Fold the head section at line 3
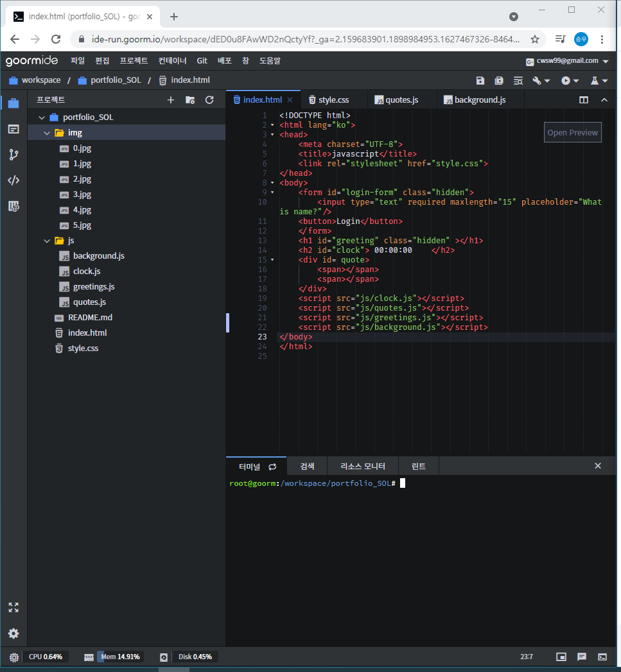The width and height of the screenshot is (621, 672). (272, 135)
